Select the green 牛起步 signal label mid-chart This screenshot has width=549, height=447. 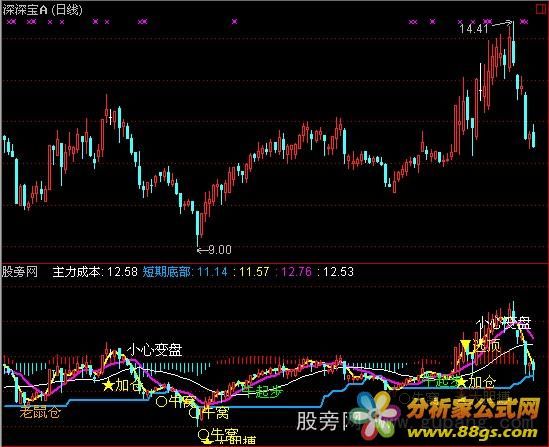point(263,391)
